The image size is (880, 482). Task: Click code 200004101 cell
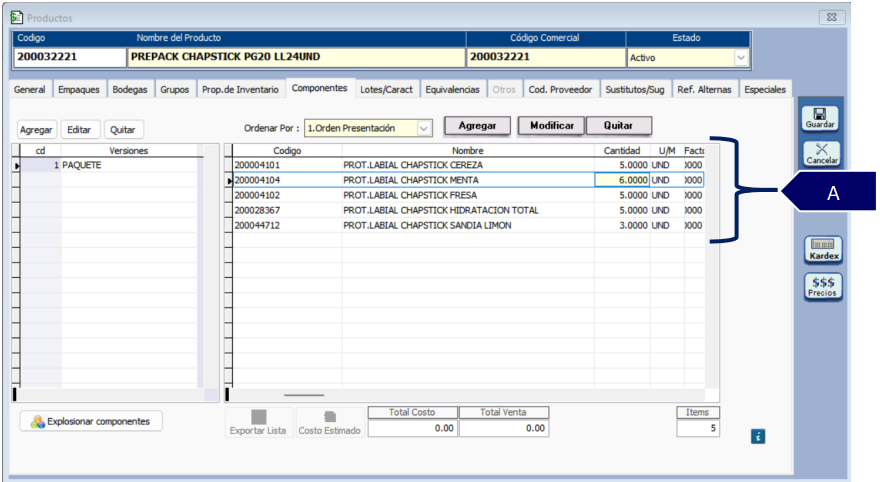coord(287,165)
